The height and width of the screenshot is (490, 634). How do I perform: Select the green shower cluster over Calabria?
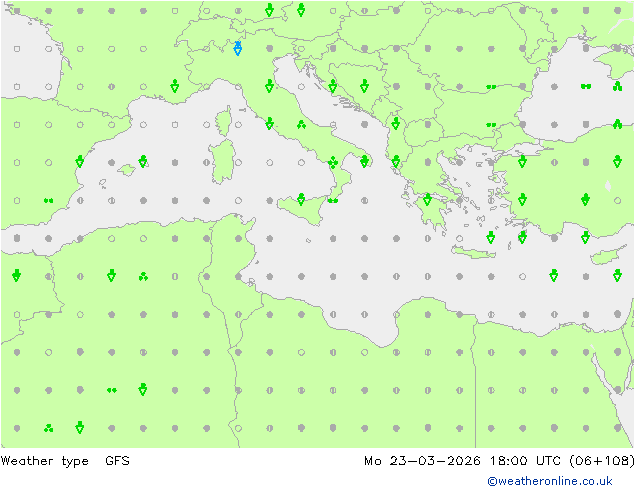[x=333, y=163]
